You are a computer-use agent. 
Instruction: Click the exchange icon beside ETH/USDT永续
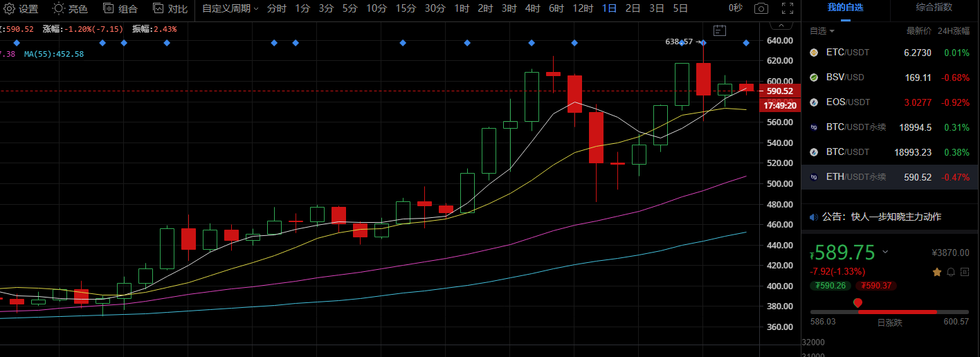click(815, 177)
